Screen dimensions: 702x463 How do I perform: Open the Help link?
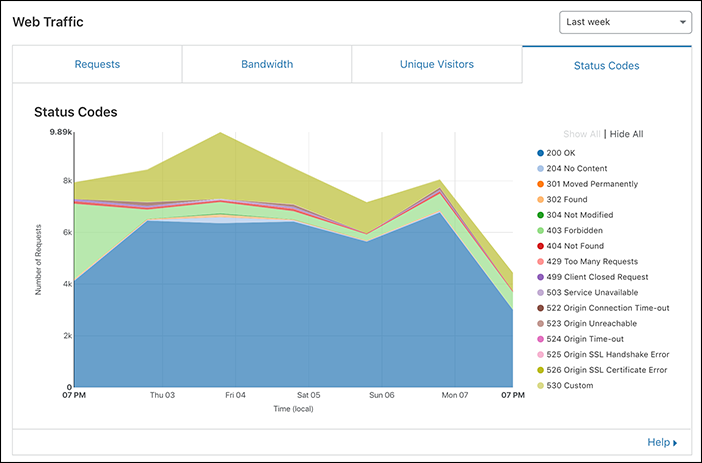click(662, 442)
